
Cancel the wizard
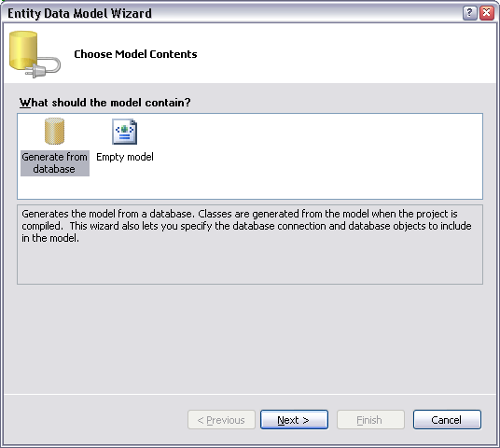[447, 420]
